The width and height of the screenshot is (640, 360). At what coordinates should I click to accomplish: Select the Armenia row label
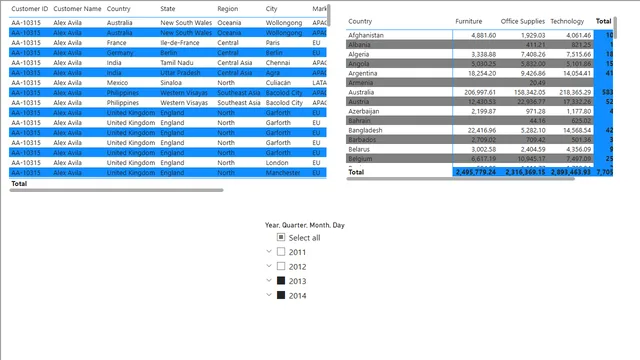pyautogui.click(x=360, y=82)
